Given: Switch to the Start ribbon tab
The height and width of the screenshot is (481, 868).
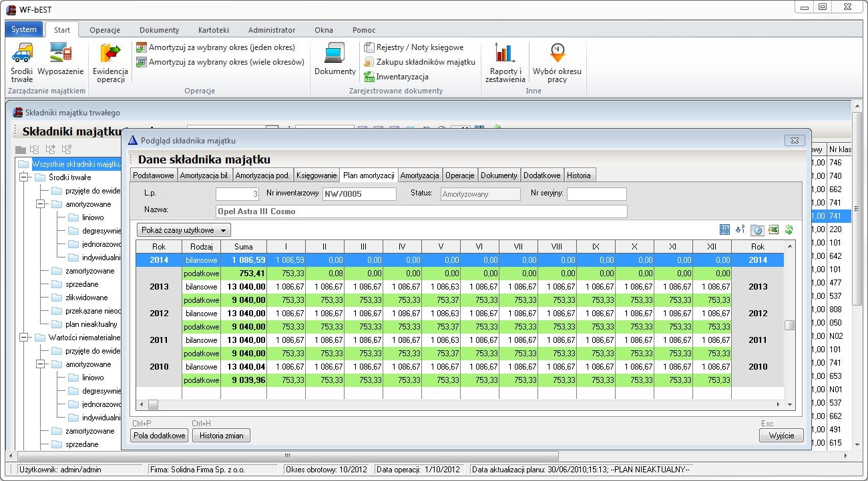Looking at the screenshot, I should 62,30.
